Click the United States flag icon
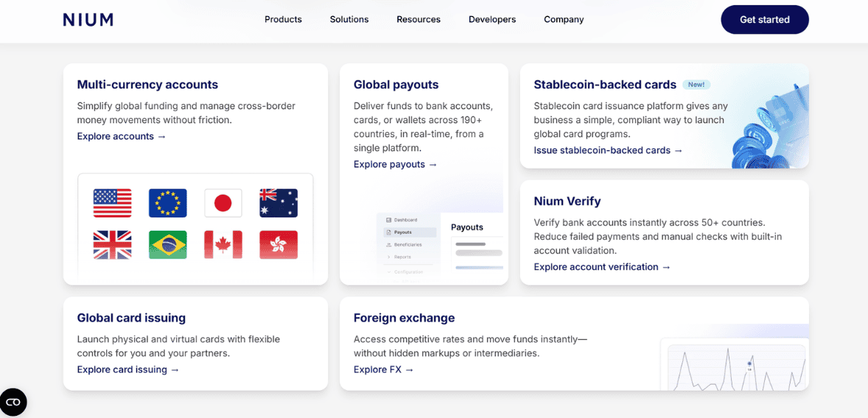The image size is (868, 418). tap(113, 203)
